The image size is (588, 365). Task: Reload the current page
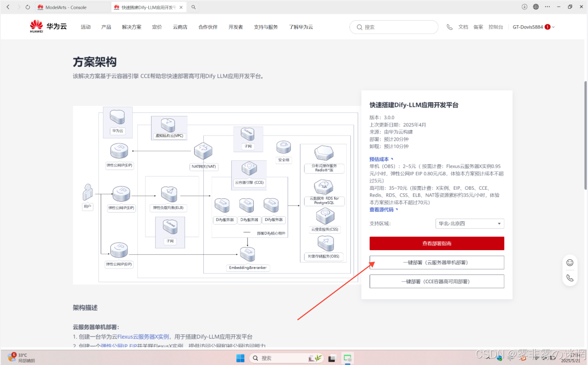pyautogui.click(x=28, y=7)
